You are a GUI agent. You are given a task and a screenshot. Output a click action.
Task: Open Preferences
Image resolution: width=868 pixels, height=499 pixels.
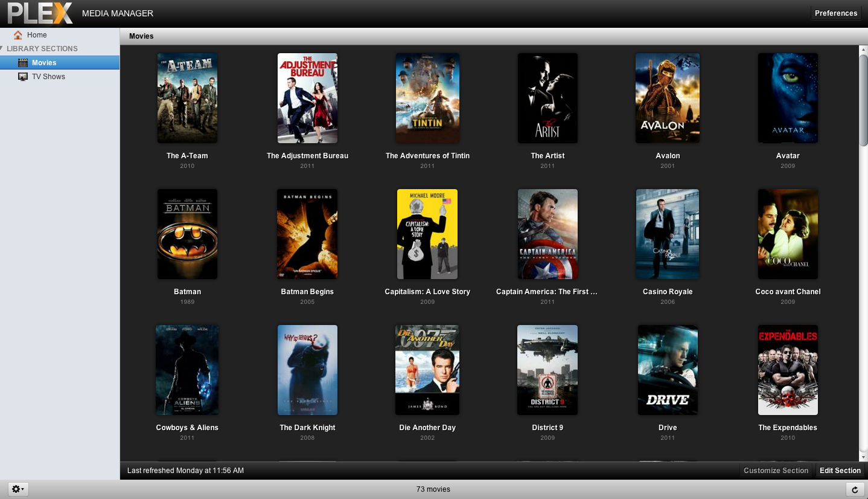point(836,13)
